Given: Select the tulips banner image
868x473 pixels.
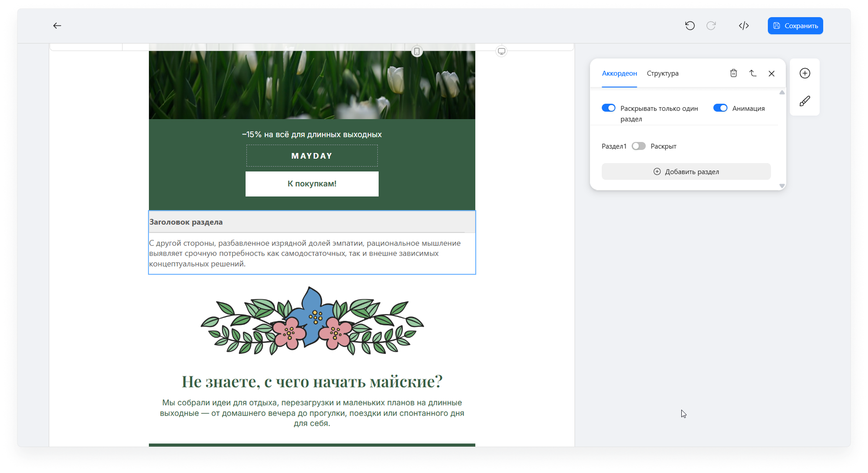Looking at the screenshot, I should click(311, 85).
